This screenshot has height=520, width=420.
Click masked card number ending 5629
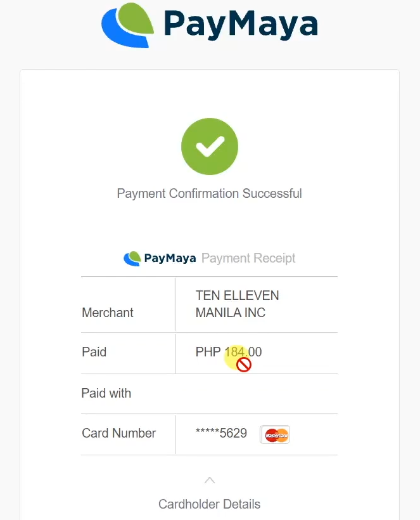(221, 434)
